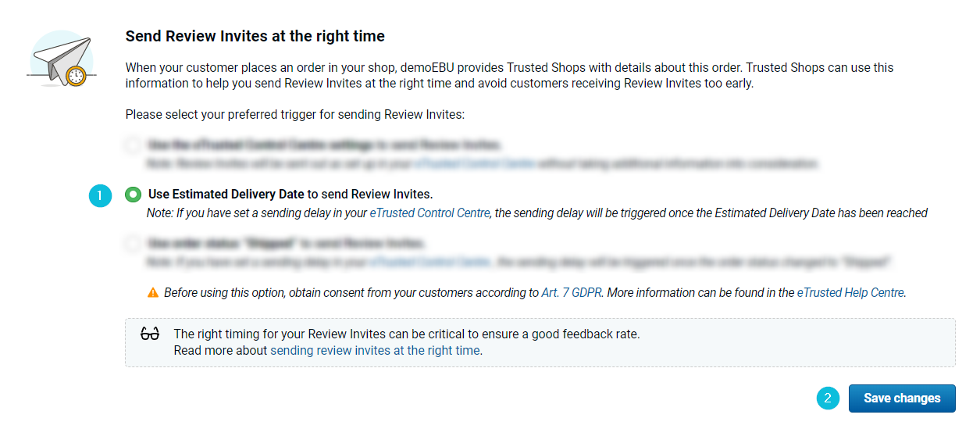Open eTrusted Control Centre link in Estimated Delivery note
This screenshot has height=436, width=980.
[431, 213]
